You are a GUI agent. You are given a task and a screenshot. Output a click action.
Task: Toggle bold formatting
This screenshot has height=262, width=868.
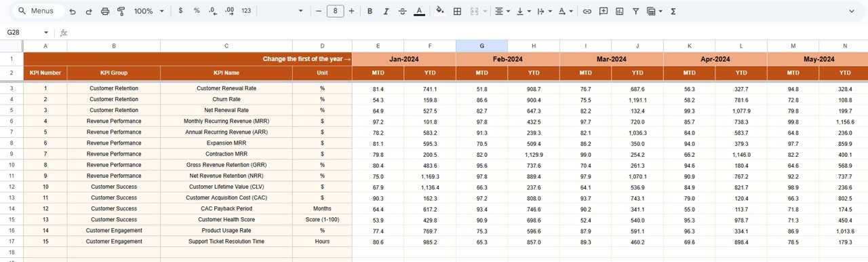tap(370, 11)
